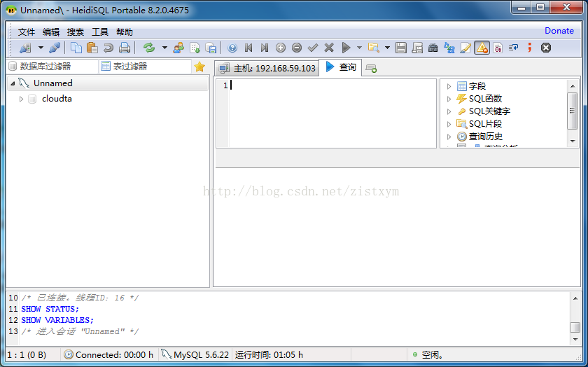Expand the SQL关键字 helper node

click(449, 112)
